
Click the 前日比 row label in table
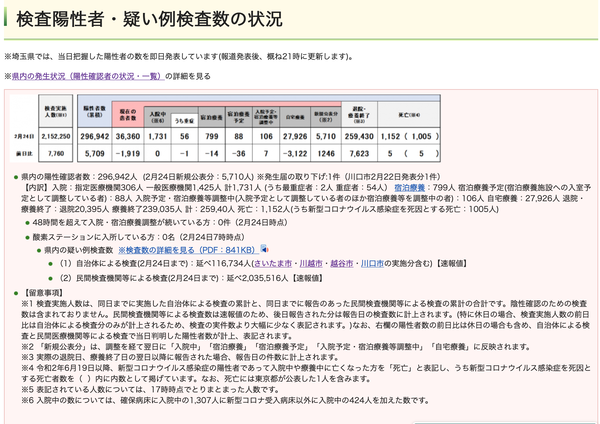coord(24,153)
